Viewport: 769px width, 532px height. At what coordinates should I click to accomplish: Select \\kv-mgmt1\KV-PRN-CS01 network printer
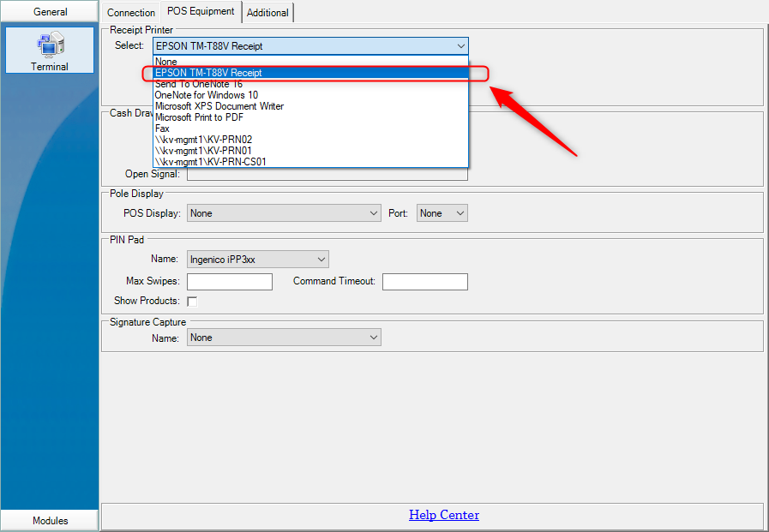pyautogui.click(x=310, y=162)
